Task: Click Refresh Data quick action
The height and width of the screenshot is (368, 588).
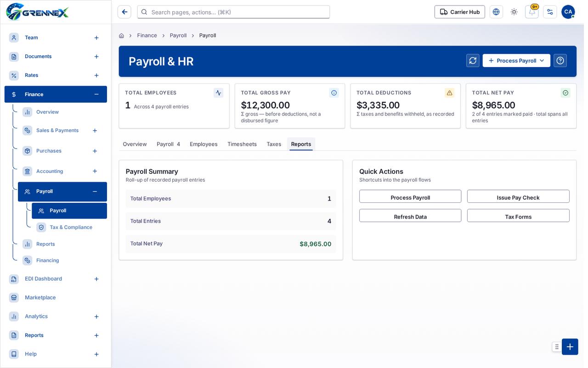Action: tap(410, 216)
